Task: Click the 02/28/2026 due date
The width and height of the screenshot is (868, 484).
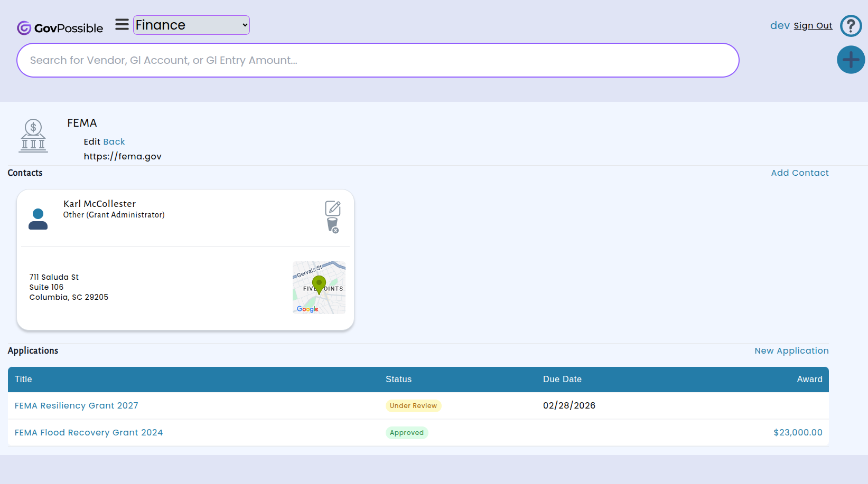Action: coord(569,405)
